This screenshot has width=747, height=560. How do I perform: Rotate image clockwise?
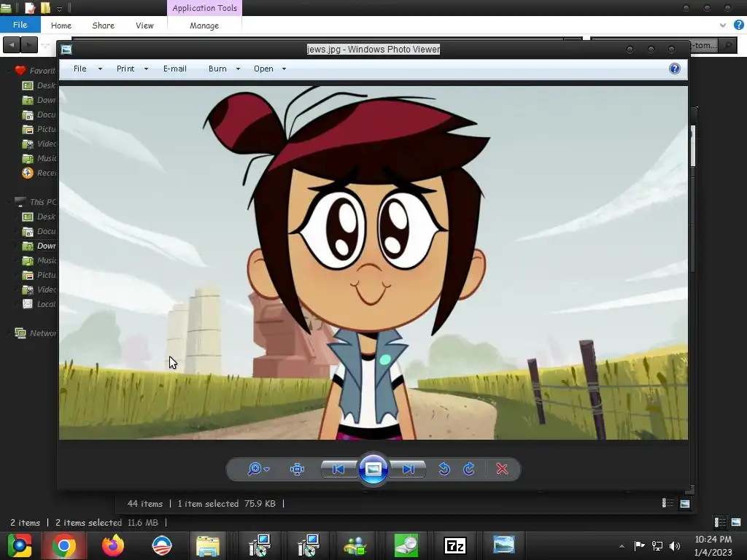[x=469, y=469]
